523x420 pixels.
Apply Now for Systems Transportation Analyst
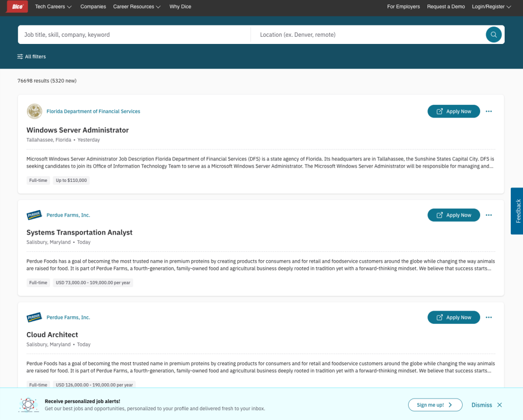[x=454, y=215]
